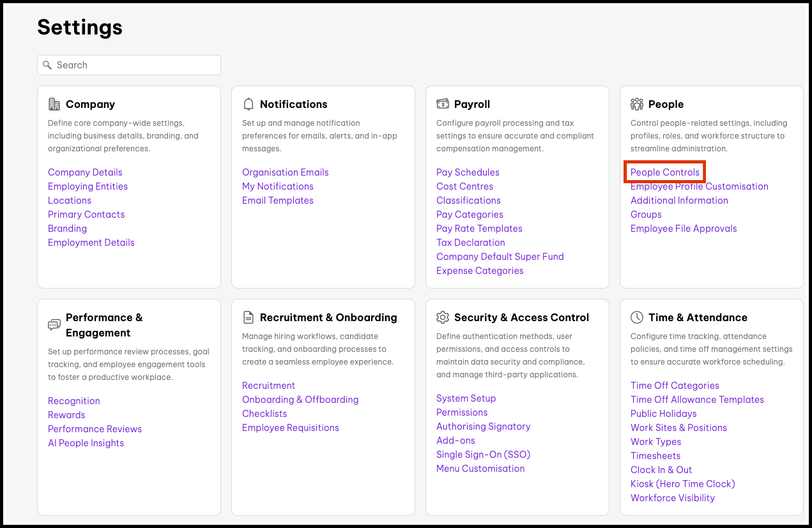The height and width of the screenshot is (528, 812).
Task: Go to Pay Schedules
Action: coord(468,172)
